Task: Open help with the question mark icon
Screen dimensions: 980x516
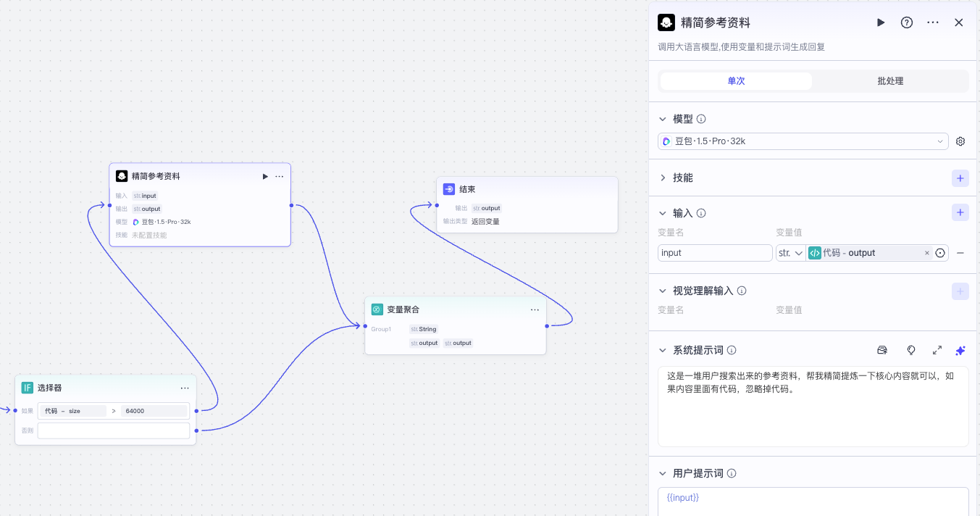Action: [x=906, y=22]
